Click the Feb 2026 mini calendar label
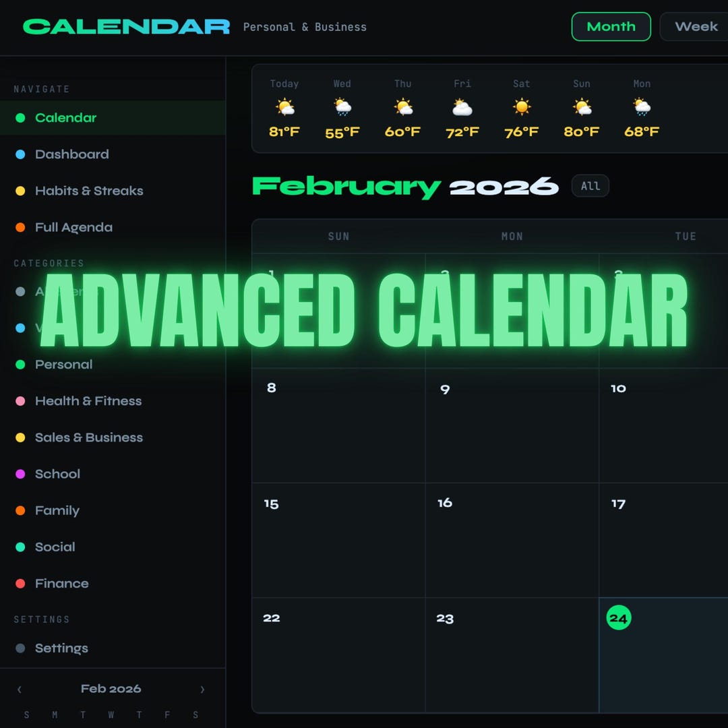 (111, 689)
